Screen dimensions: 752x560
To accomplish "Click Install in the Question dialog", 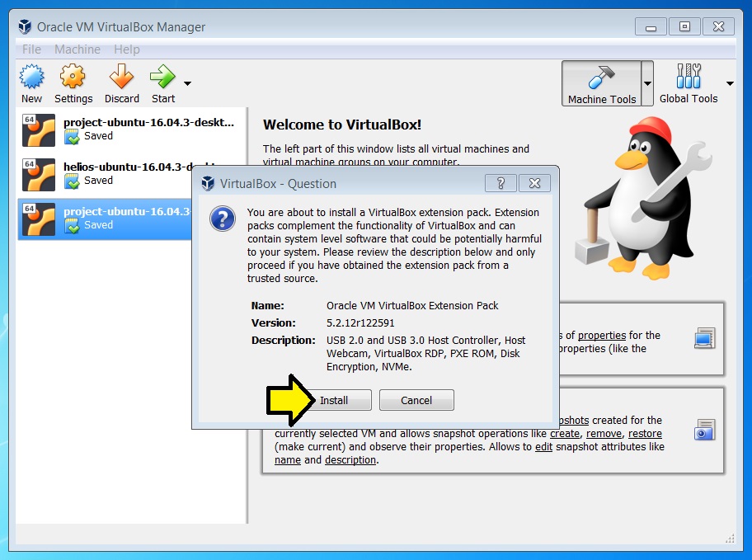I will click(334, 400).
